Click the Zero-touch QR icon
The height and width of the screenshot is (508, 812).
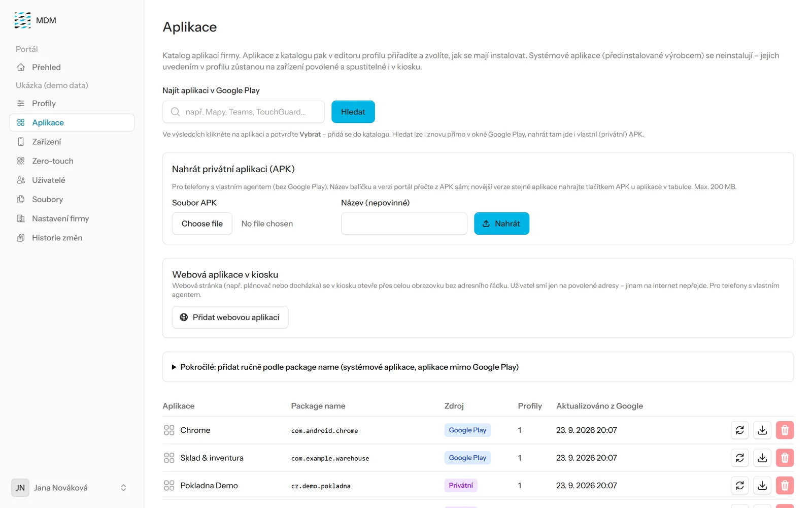21,161
